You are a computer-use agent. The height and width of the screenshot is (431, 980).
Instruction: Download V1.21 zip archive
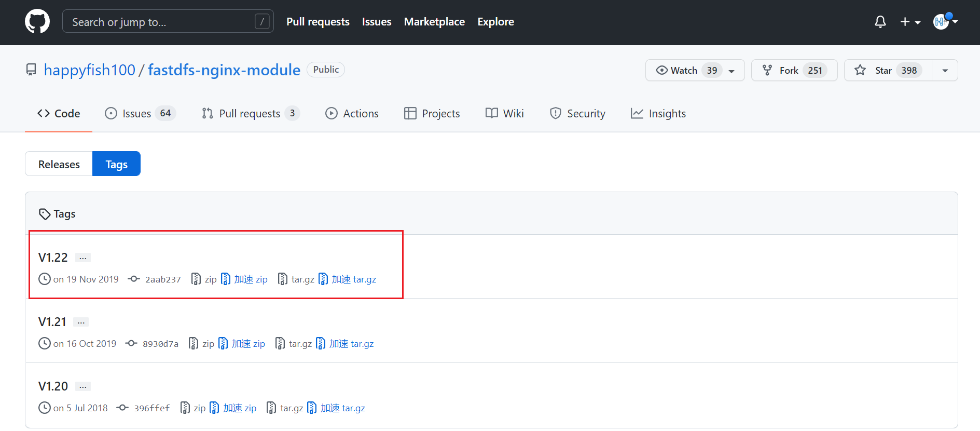pyautogui.click(x=201, y=344)
